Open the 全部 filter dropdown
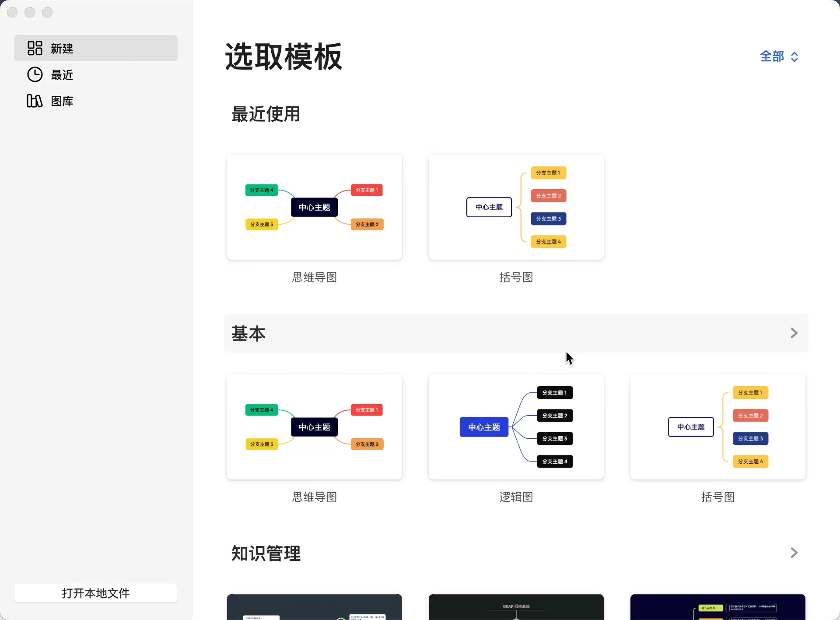Screen dimensions: 840x620 click(x=780, y=56)
